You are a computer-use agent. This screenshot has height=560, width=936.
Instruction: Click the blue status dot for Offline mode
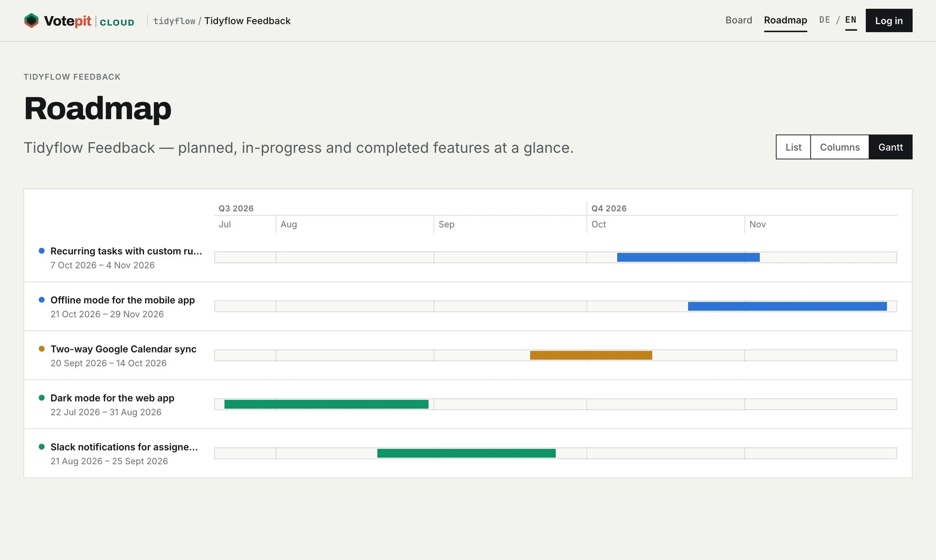pos(42,300)
